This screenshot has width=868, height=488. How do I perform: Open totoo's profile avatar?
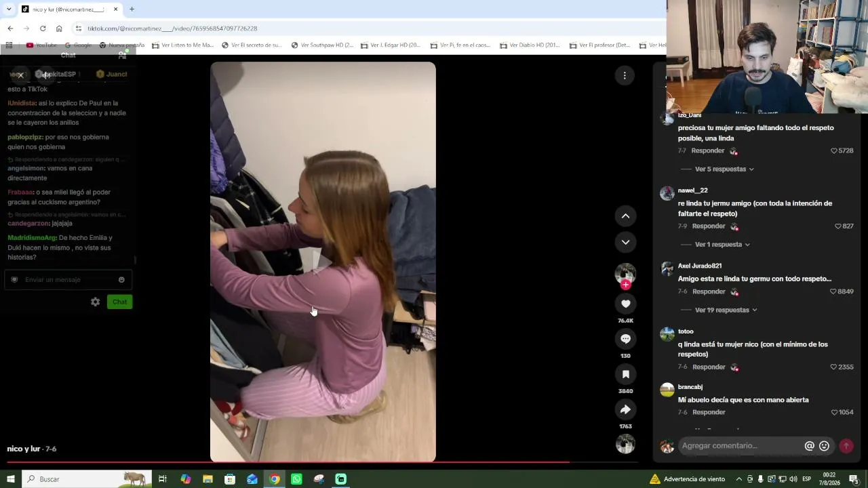tap(667, 334)
